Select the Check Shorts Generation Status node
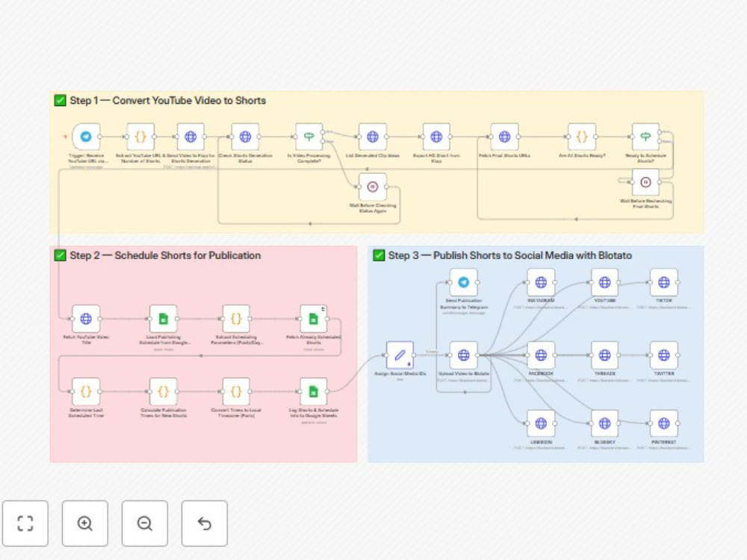Image resolution: width=747 pixels, height=560 pixels. (x=245, y=137)
